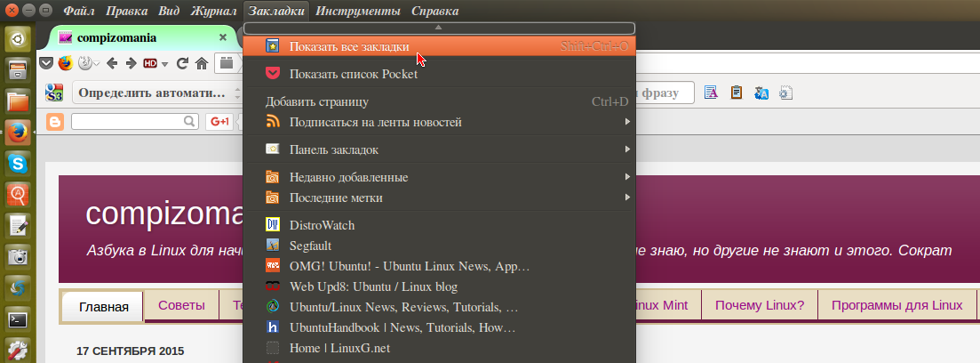Viewport: 980px width, 363px height.
Task: Expand 'Последние метки' submenu
Action: (x=440, y=198)
